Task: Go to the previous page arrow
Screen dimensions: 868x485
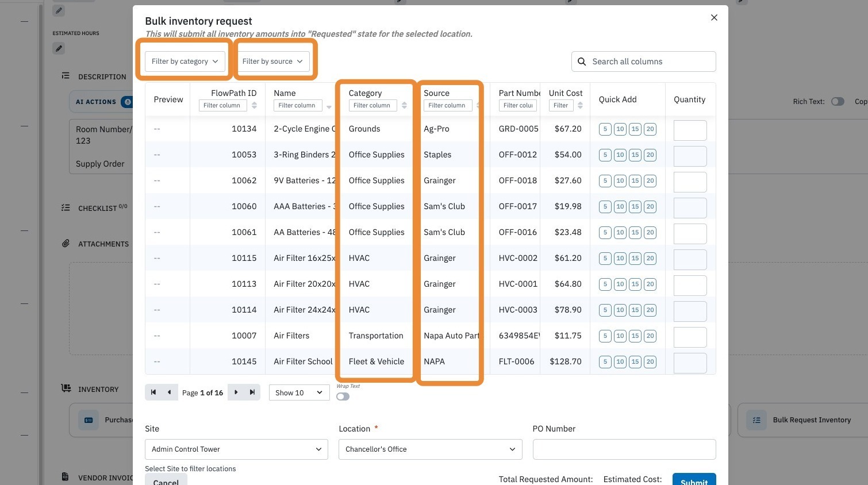Action: pyautogui.click(x=169, y=392)
